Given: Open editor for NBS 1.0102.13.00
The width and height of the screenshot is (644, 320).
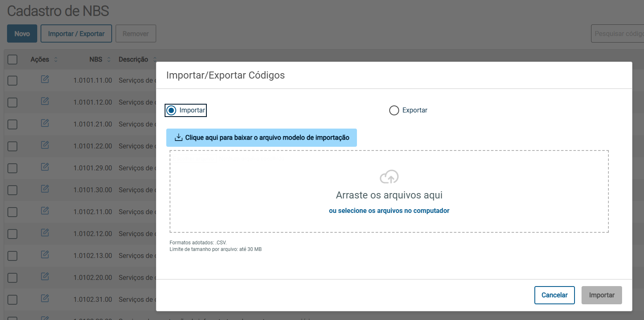Looking at the screenshot, I should coord(45,255).
